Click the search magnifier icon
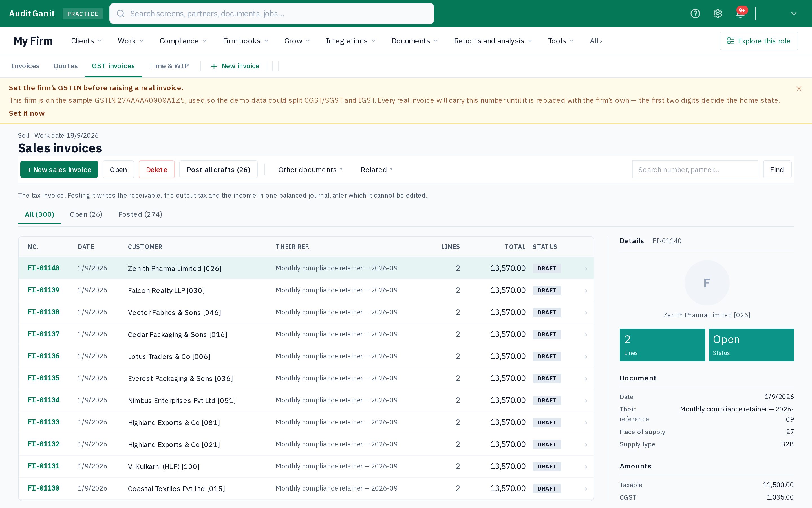This screenshot has width=812, height=508. 121,14
